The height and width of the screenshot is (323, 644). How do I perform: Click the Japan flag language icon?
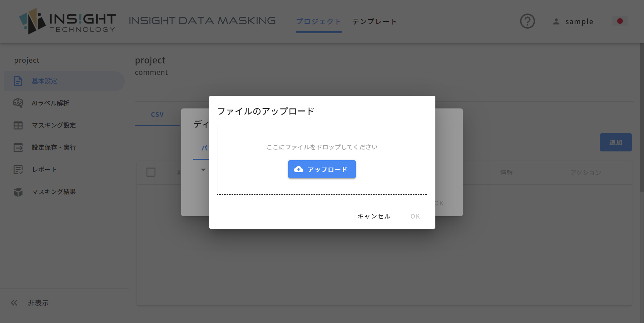pyautogui.click(x=620, y=21)
